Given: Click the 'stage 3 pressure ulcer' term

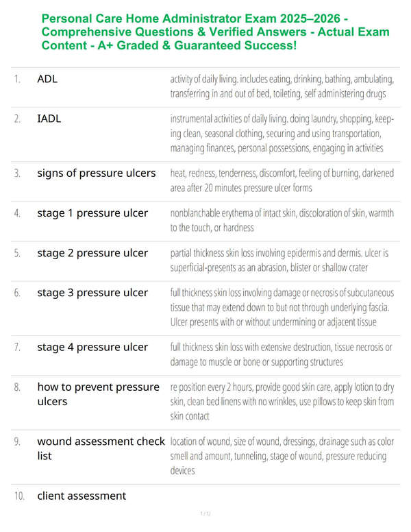Looking at the screenshot, I should 92,293.
